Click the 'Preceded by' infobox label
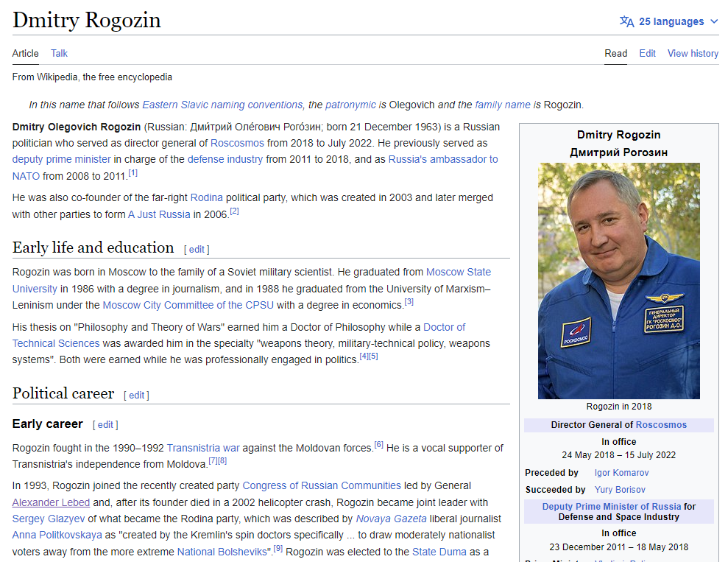 pos(551,473)
